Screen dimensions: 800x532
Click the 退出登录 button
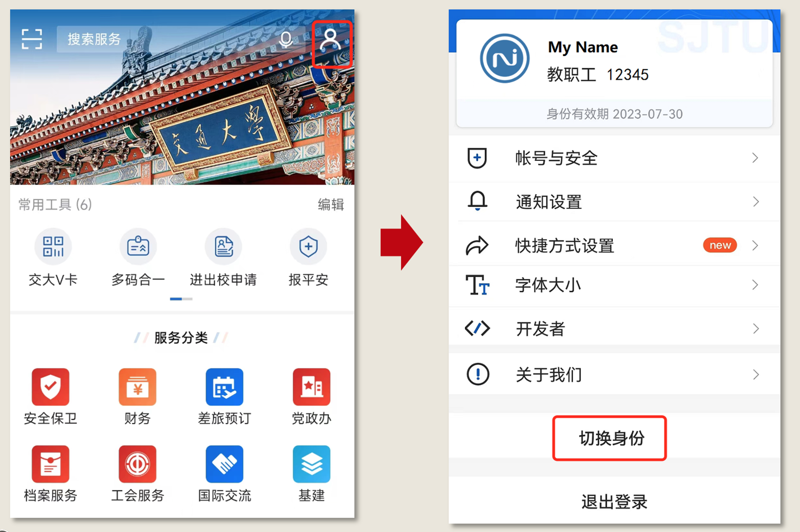click(x=614, y=502)
